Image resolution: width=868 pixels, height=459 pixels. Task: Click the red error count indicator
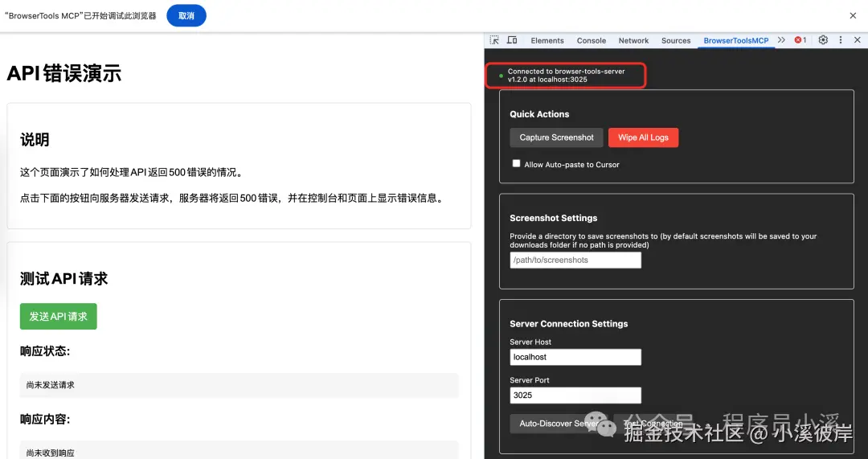(x=800, y=40)
